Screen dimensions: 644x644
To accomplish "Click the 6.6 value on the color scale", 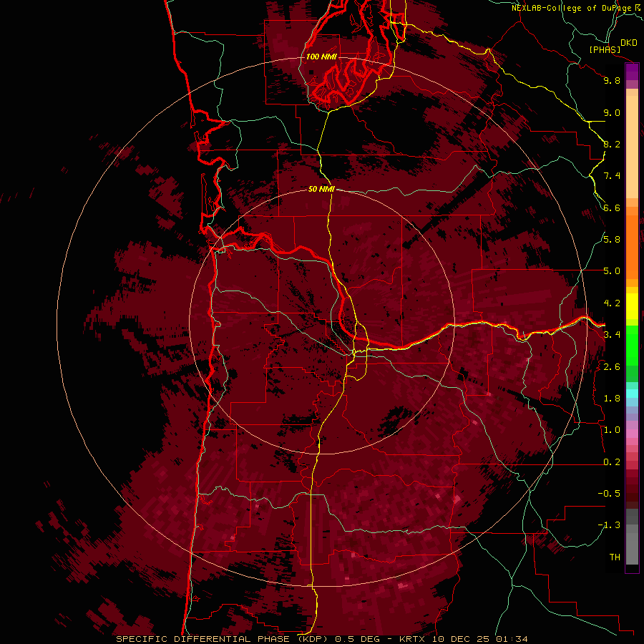I will 612,208.
